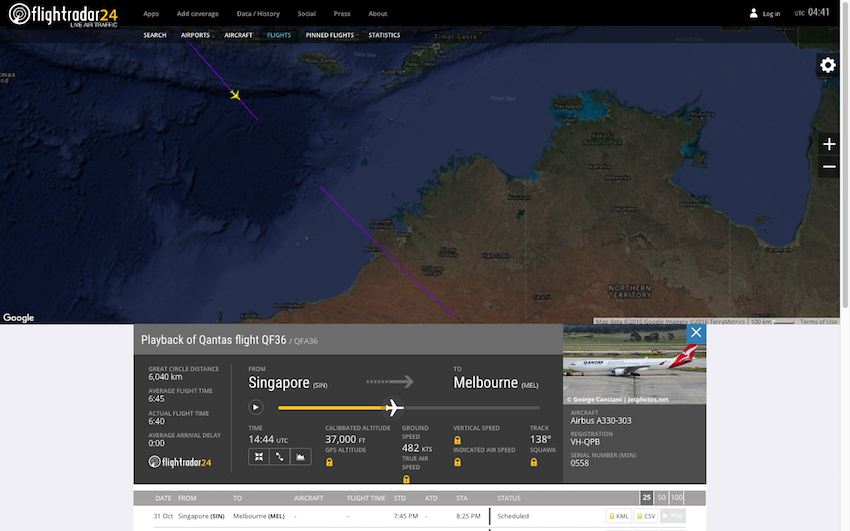Click the 14:44 UTC time value

point(268,439)
